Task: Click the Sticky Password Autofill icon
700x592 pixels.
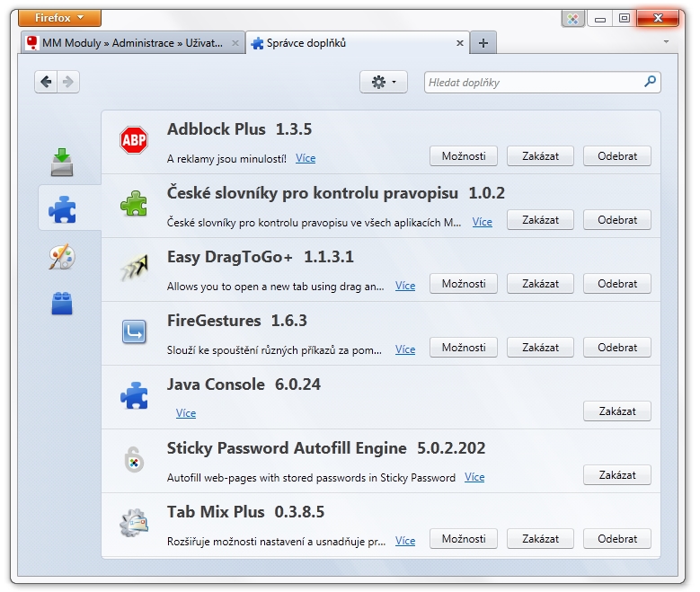Action: pos(134,459)
